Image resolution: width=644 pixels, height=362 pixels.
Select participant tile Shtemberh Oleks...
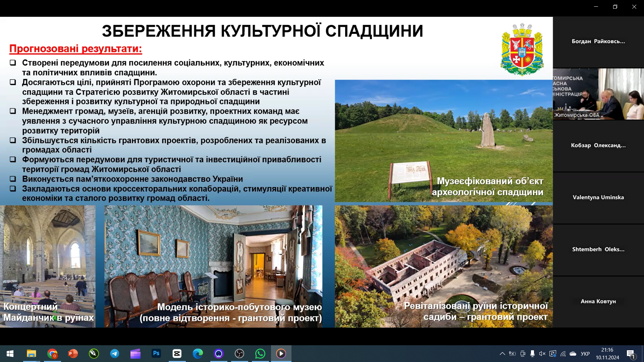pyautogui.click(x=598, y=249)
